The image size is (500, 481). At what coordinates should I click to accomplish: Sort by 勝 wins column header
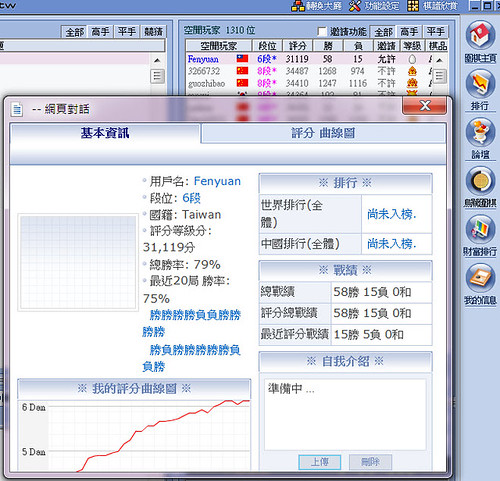(x=328, y=46)
